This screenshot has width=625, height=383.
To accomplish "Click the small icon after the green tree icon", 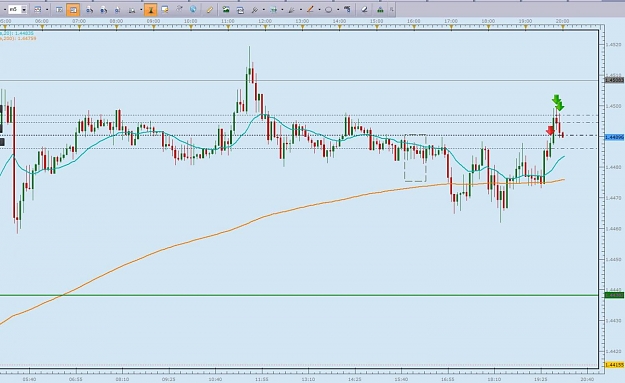I will [x=391, y=10].
